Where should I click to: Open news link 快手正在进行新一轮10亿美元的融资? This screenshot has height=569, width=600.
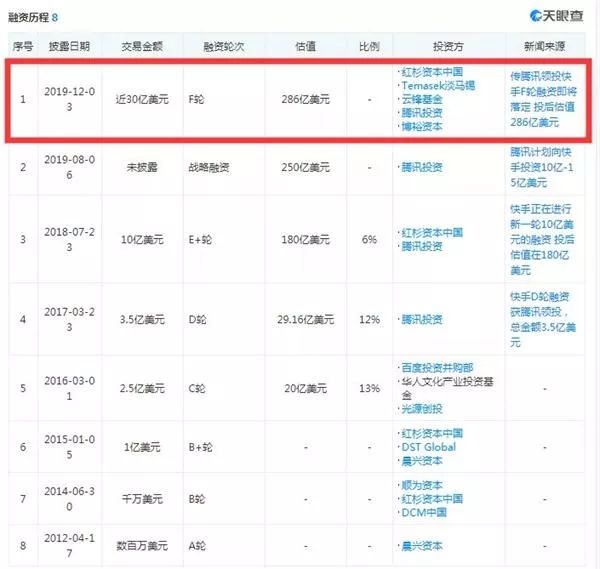[542, 240]
